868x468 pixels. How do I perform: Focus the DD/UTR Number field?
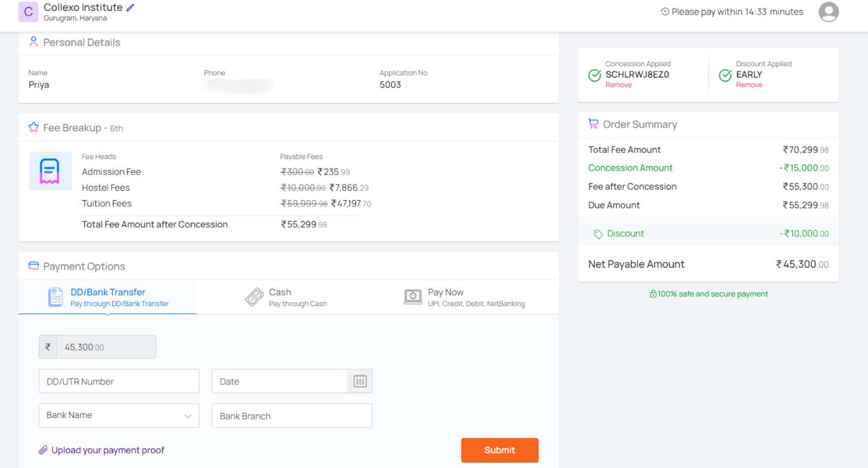[x=119, y=381]
